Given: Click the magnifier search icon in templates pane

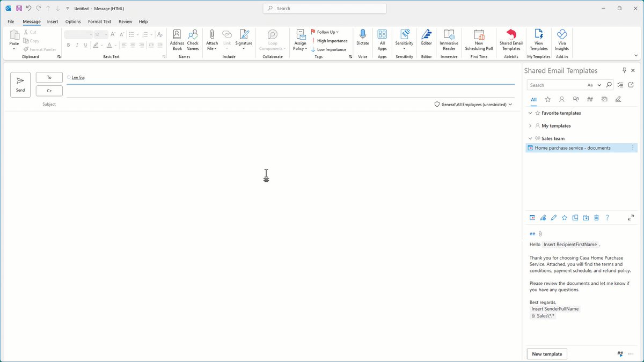Looking at the screenshot, I should click(x=609, y=85).
